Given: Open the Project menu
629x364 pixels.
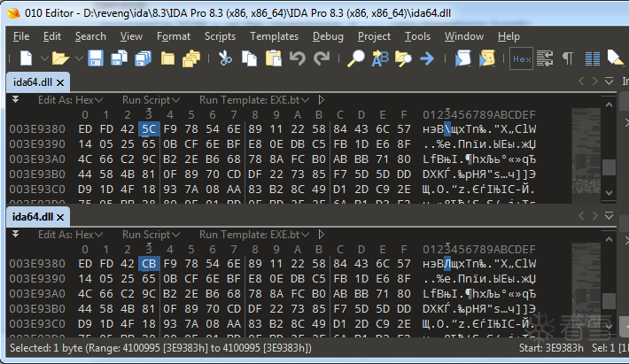Looking at the screenshot, I should pos(374,36).
